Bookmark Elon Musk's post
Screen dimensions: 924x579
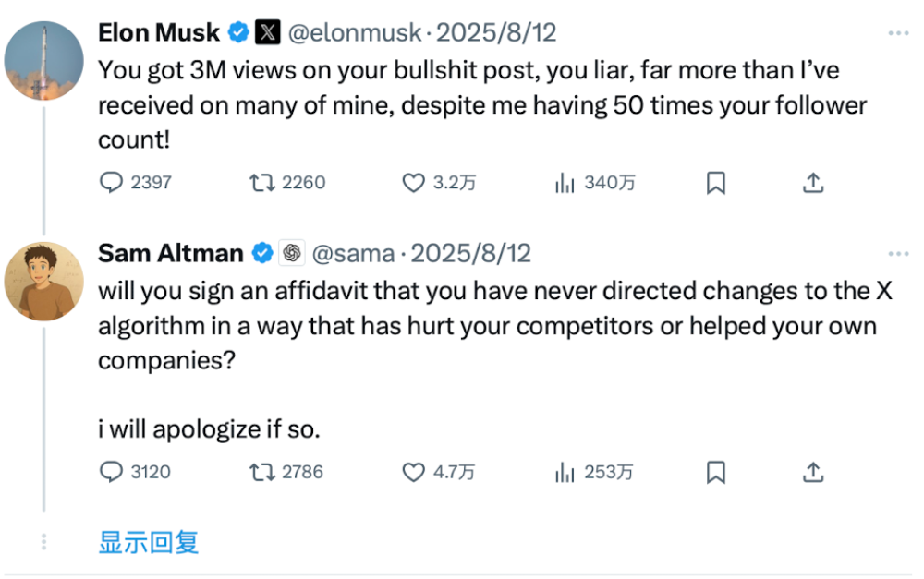tap(715, 183)
